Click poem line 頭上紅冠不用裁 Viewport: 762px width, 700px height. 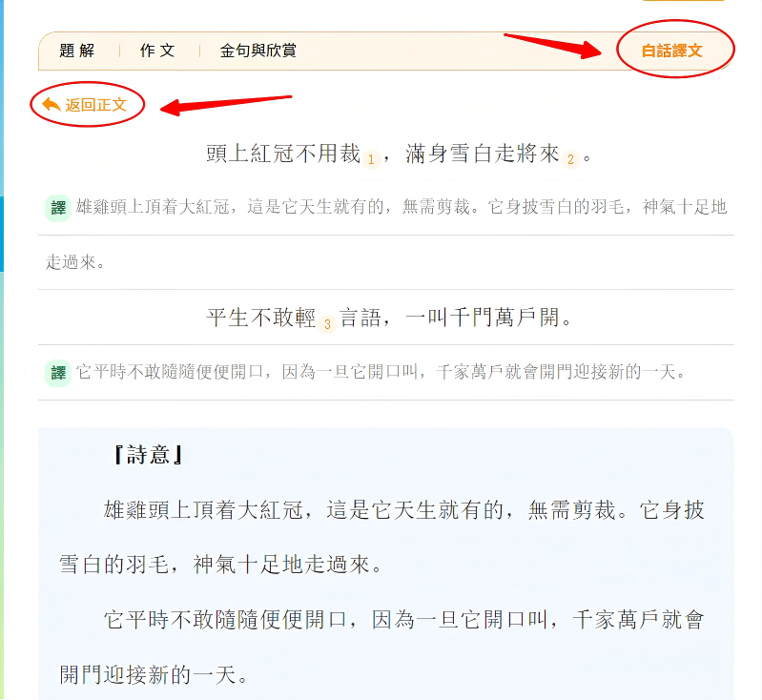coord(283,154)
